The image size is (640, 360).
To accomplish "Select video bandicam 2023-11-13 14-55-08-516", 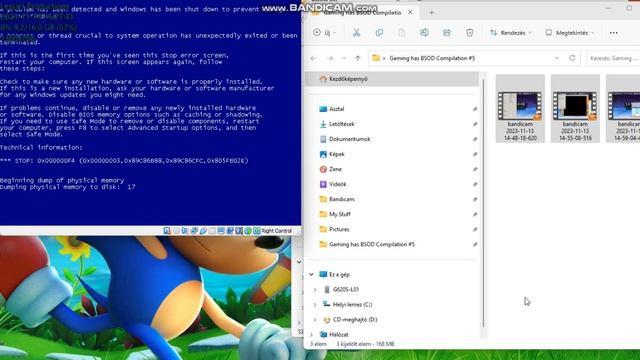I will pos(575,109).
